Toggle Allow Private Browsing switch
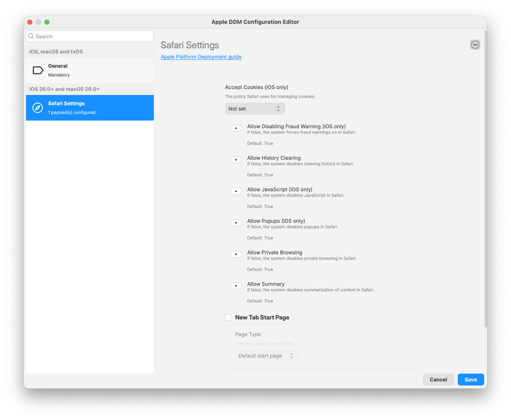Screen dimensions: 511x420 tap(236, 254)
